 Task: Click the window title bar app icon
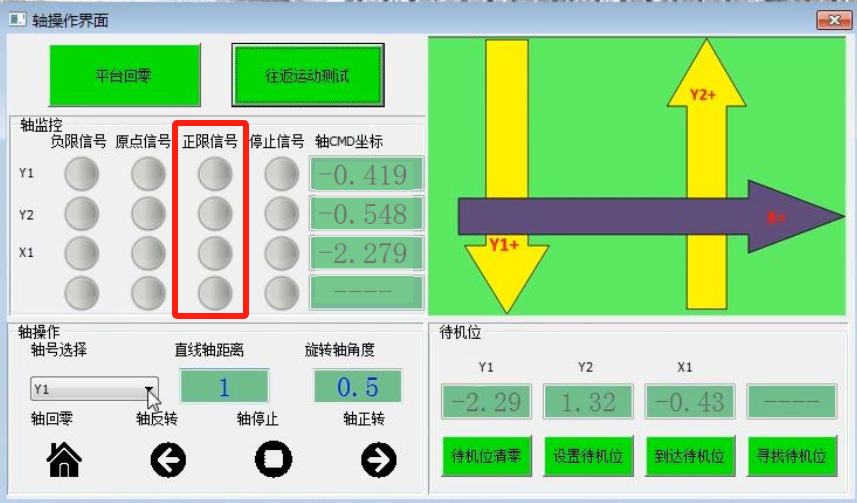tap(16, 19)
